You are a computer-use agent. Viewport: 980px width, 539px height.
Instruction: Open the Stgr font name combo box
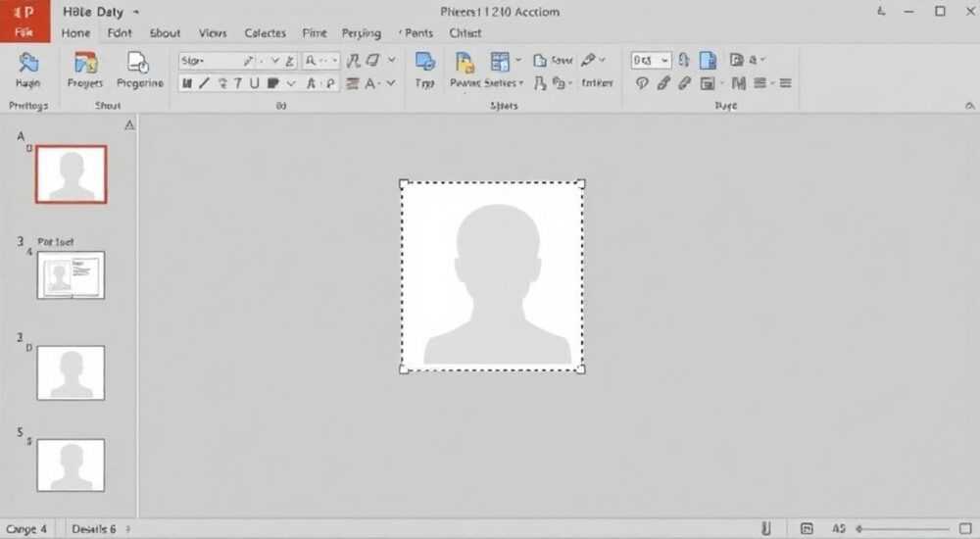click(x=238, y=61)
